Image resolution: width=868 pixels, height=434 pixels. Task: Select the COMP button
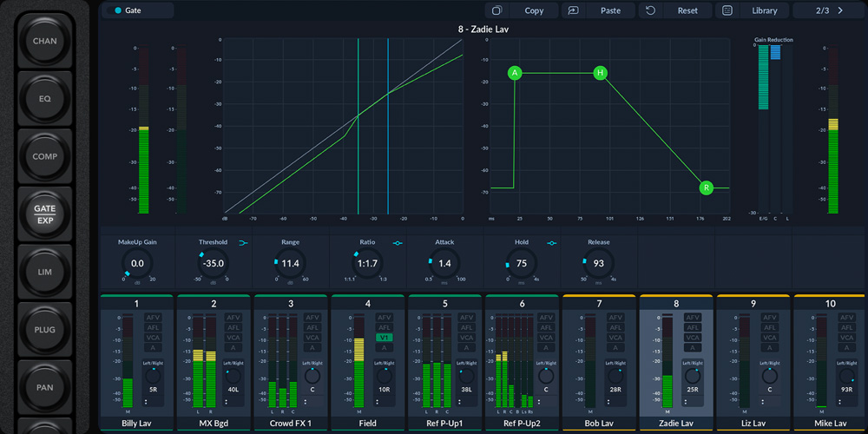45,156
